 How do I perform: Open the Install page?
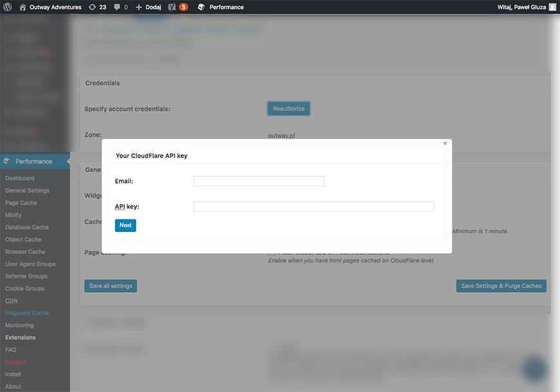(13, 374)
